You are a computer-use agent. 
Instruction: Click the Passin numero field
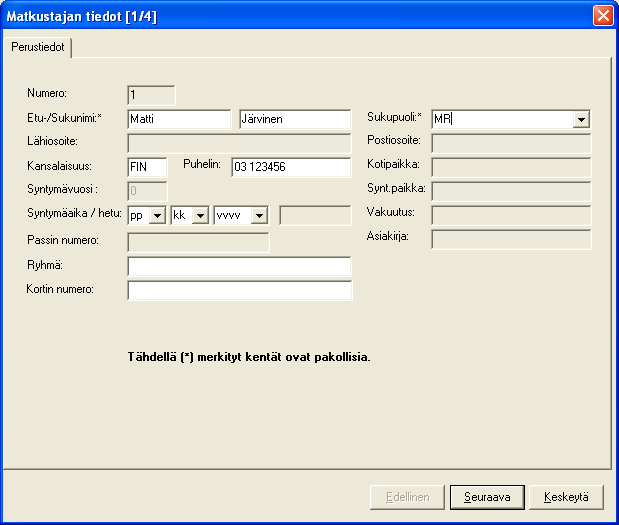[x=199, y=242]
